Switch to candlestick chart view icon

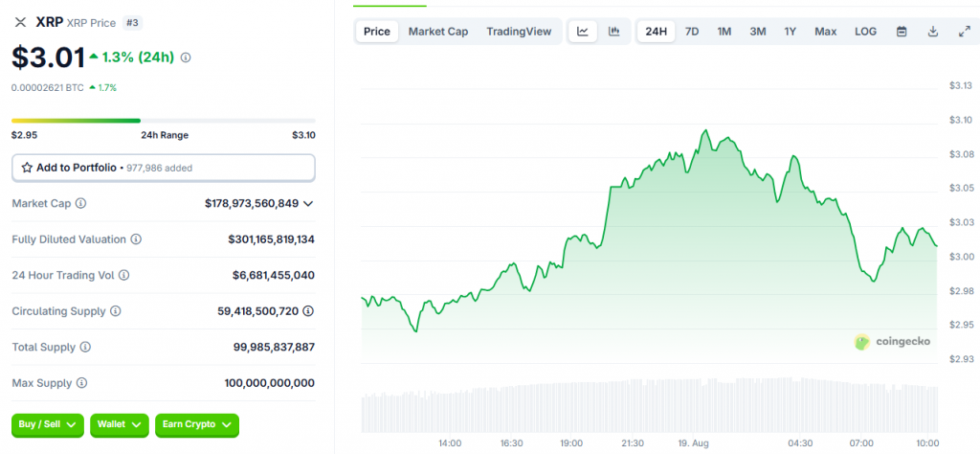613,32
